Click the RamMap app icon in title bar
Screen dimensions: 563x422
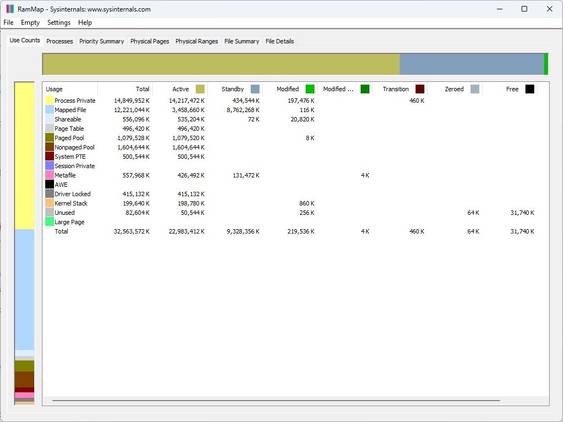click(x=10, y=9)
